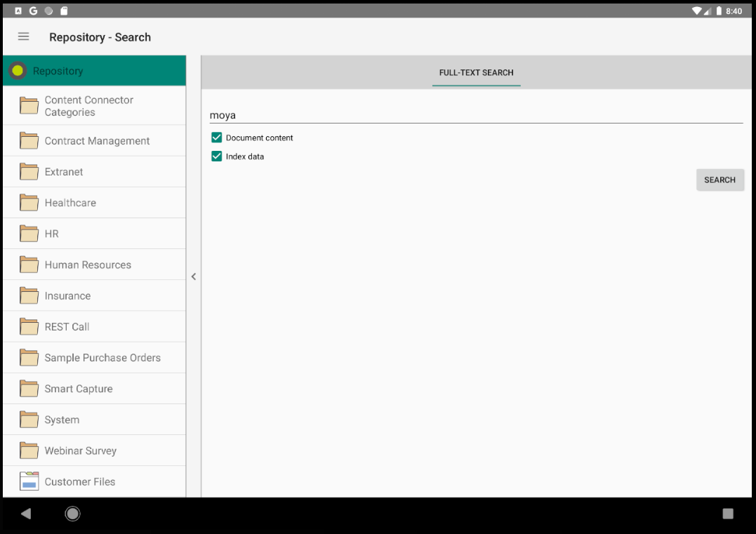Click the folder icon beside Contract Management
756x534 pixels.
coord(28,140)
